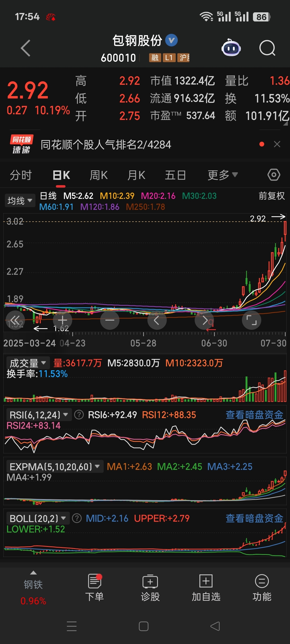Tap the 包钢股份 stock title
Viewport: 290px width, 644px height.
point(137,41)
